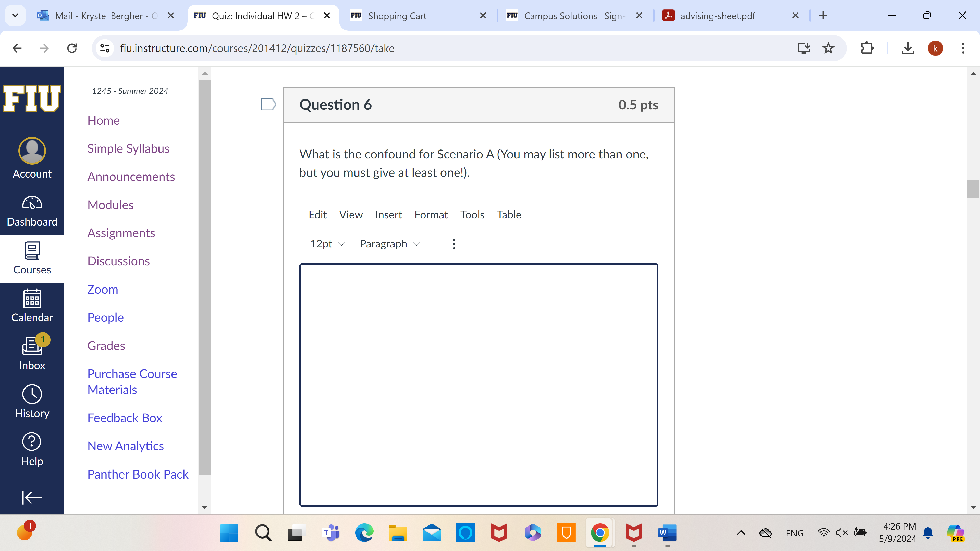This screenshot has width=980, height=551.
Task: Open Microsoft Teams from the taskbar
Action: [330, 533]
